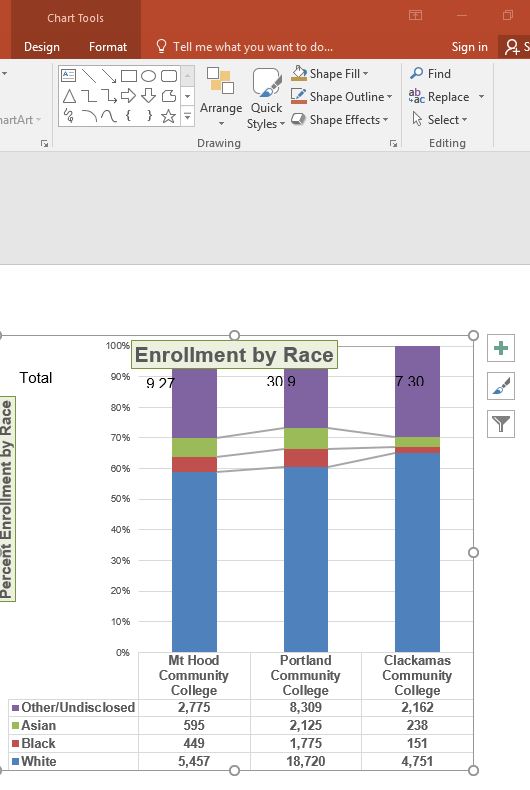Viewport: 530px width, 790px height.
Task: Click the Mt Hood Community College label
Action: tap(194, 675)
